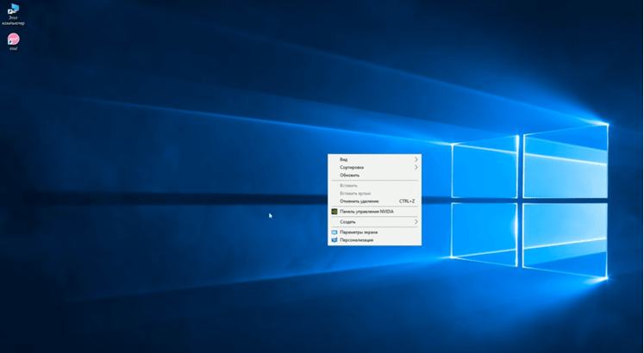Expand the 'Создать' submenu arrow
The image size is (644, 353).
coord(416,222)
